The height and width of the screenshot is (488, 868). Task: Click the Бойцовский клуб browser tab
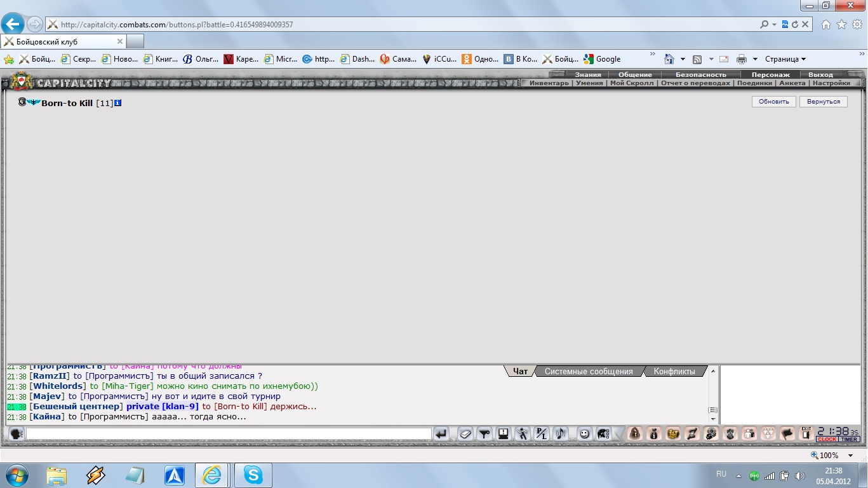click(63, 41)
